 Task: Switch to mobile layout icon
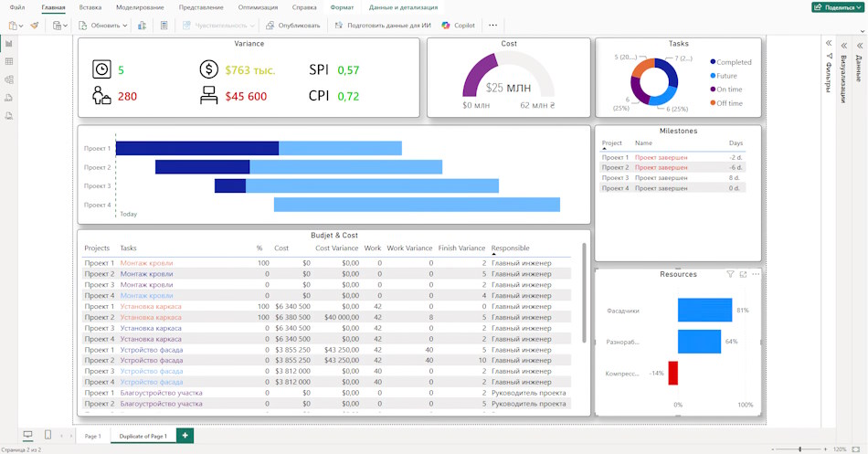(x=48, y=435)
